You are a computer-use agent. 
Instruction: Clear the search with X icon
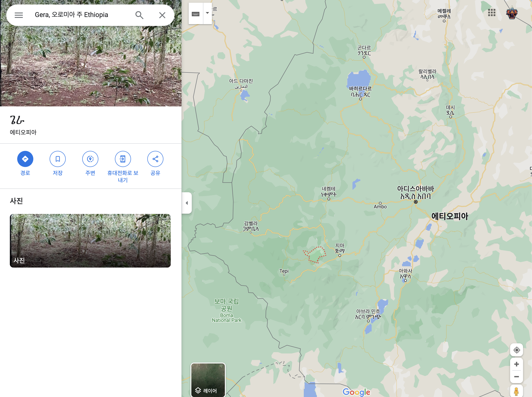[162, 15]
